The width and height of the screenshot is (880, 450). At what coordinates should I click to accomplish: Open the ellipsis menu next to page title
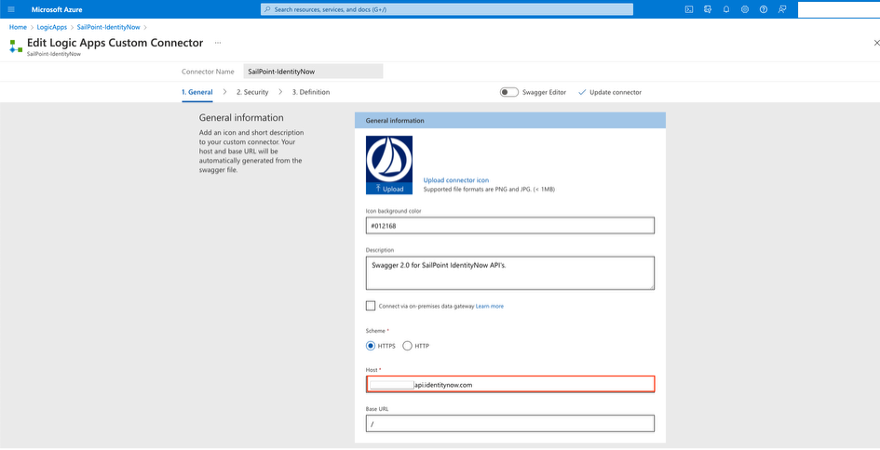tap(218, 43)
